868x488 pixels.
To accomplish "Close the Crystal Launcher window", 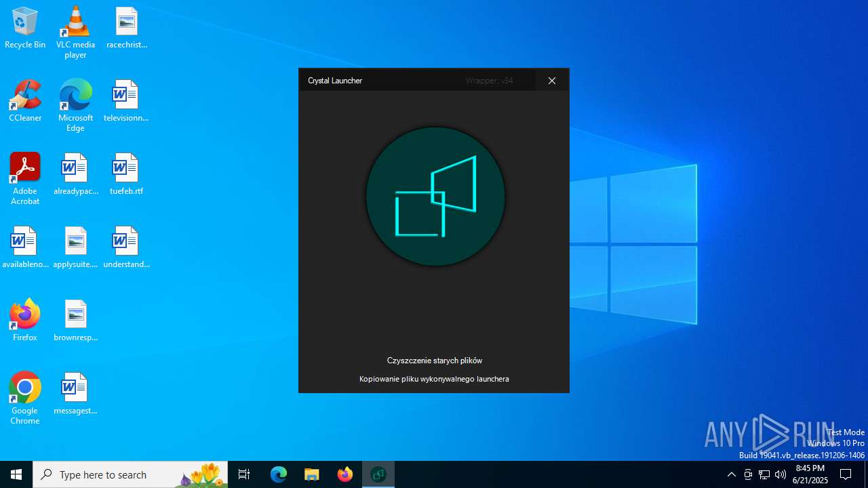I will click(x=552, y=81).
